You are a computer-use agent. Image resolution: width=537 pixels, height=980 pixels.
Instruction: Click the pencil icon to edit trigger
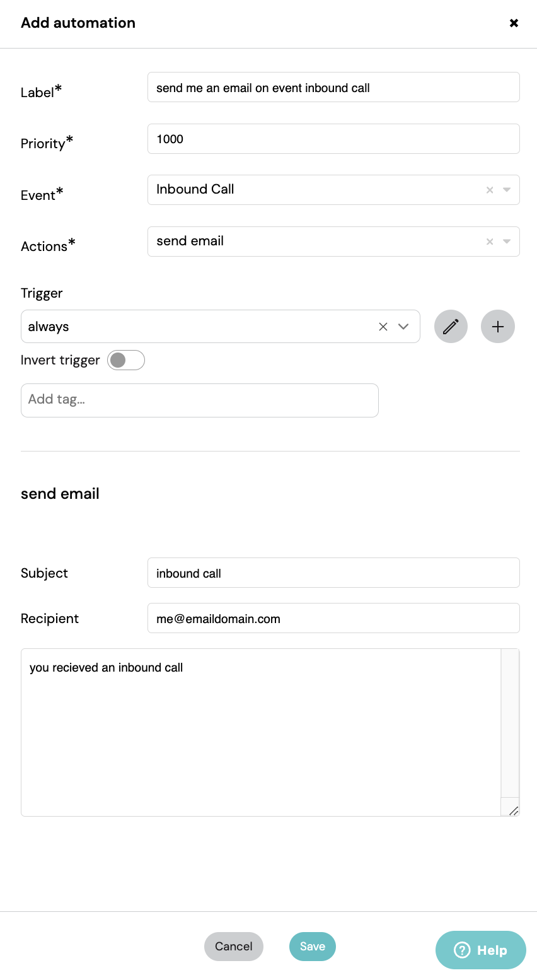click(451, 327)
